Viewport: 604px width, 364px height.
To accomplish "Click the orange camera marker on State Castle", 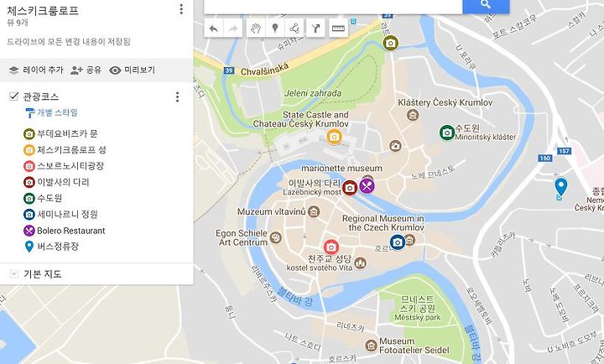I will [334, 137].
